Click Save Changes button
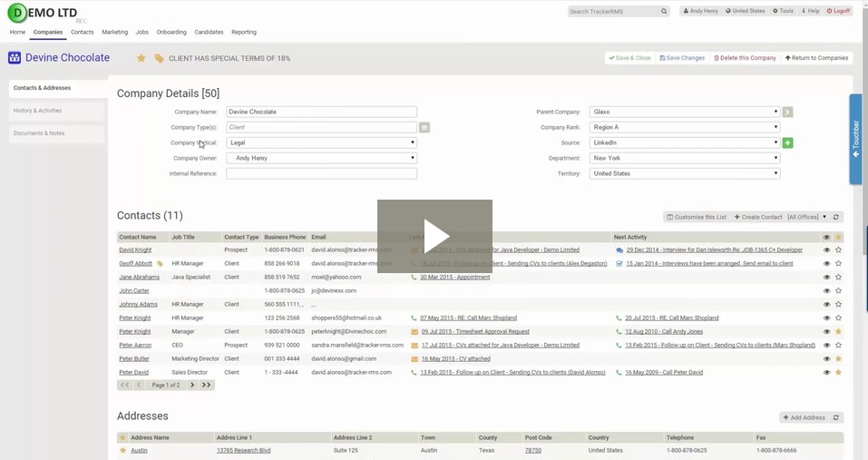Image resolution: width=868 pixels, height=460 pixels. tap(682, 58)
